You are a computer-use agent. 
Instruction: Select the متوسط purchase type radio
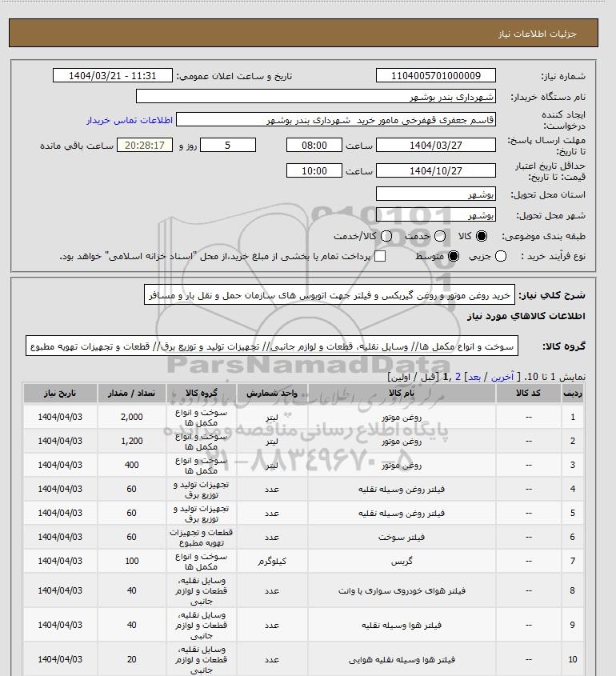pyautogui.click(x=454, y=256)
